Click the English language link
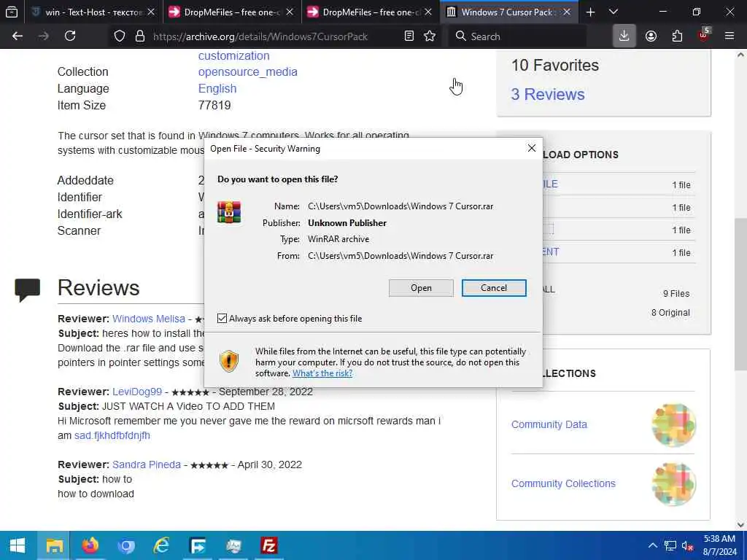The image size is (747, 560). (217, 88)
